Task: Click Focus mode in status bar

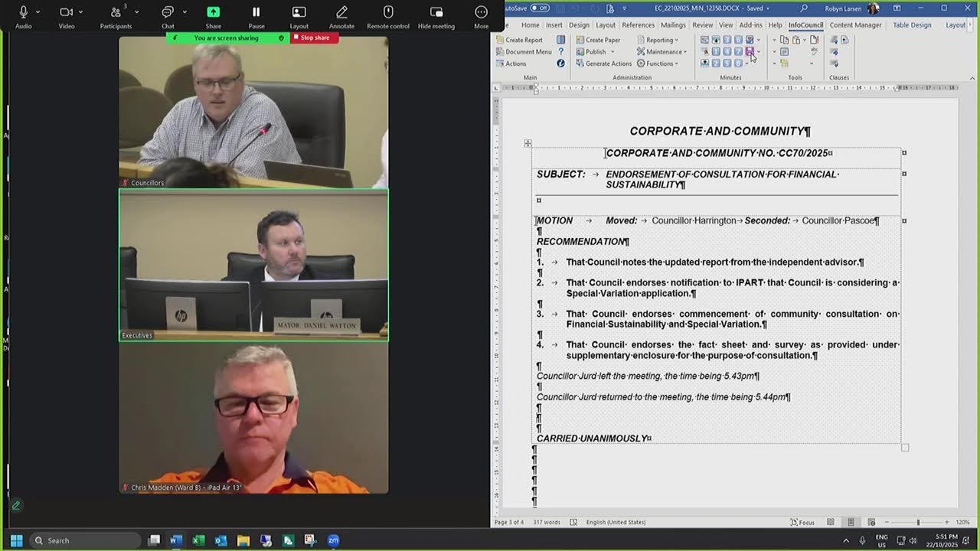Action: point(802,522)
